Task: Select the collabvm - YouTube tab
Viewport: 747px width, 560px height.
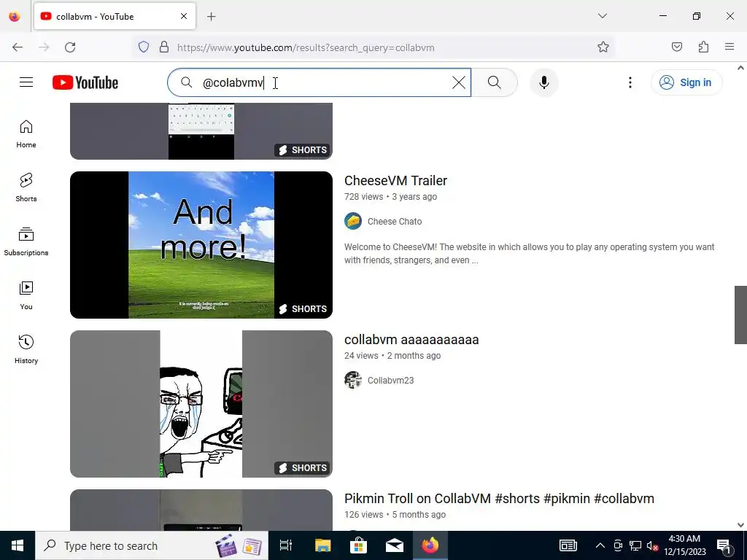Action: [115, 16]
